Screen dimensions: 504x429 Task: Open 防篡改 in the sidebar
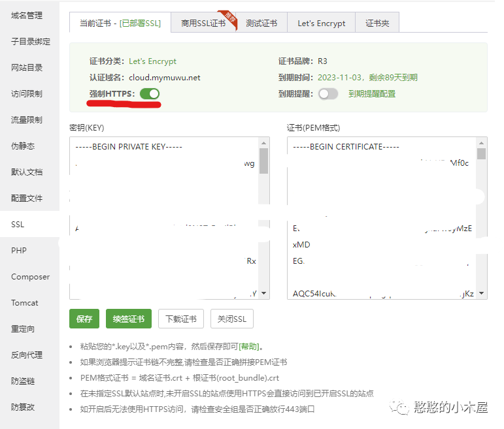[x=23, y=407]
